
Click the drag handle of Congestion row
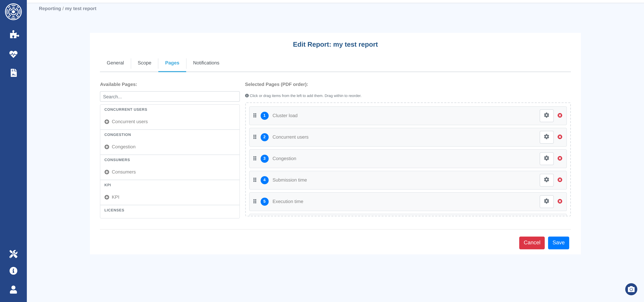point(255,159)
